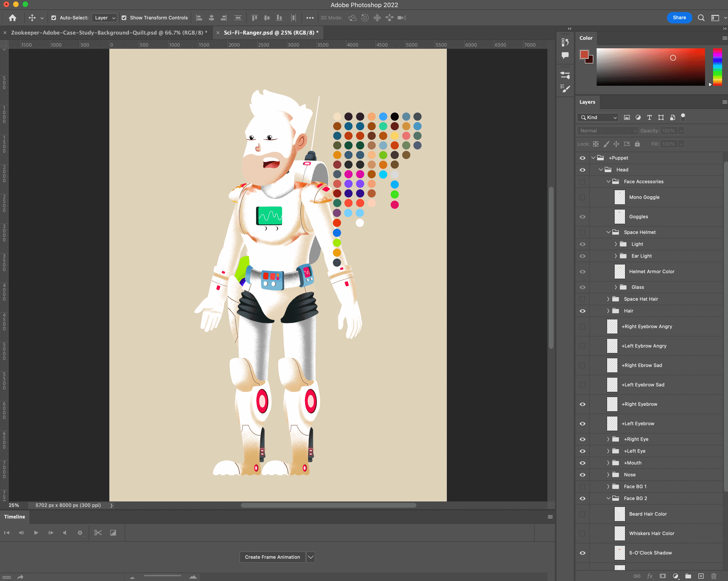The width and height of the screenshot is (728, 581).
Task: Enable Show Transform Controls checkbox
Action: click(124, 18)
